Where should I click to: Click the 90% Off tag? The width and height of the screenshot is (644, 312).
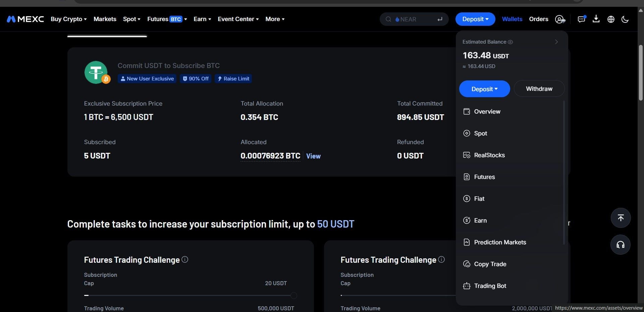point(196,79)
